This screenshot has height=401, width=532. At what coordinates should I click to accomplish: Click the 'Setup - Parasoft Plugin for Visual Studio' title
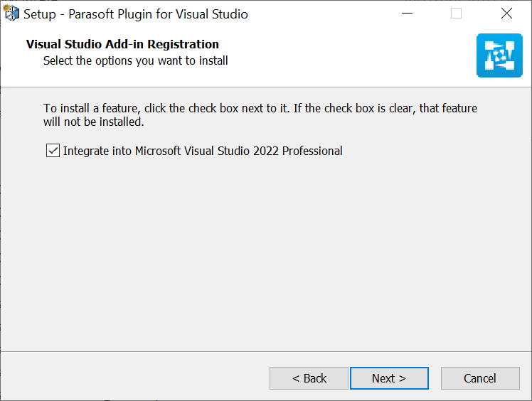pos(136,14)
